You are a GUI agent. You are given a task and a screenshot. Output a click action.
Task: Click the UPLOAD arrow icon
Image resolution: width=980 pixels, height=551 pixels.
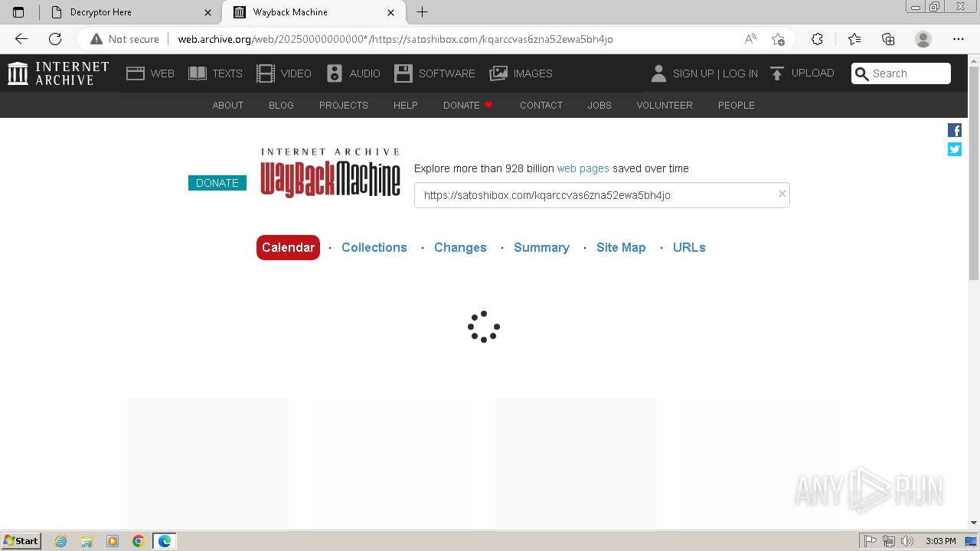point(777,73)
